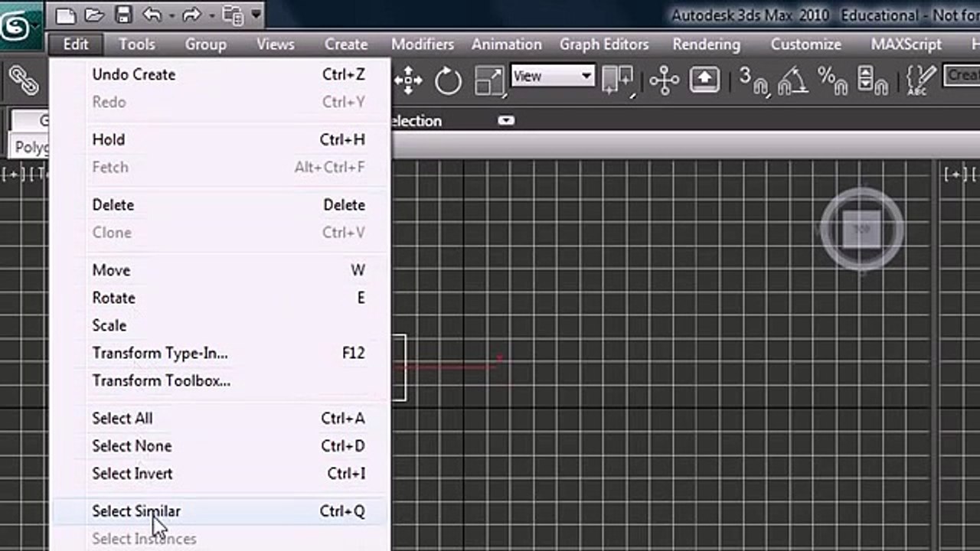The height and width of the screenshot is (551, 980).
Task: Choose Hold from Edit menu
Action: pyautogui.click(x=220, y=139)
